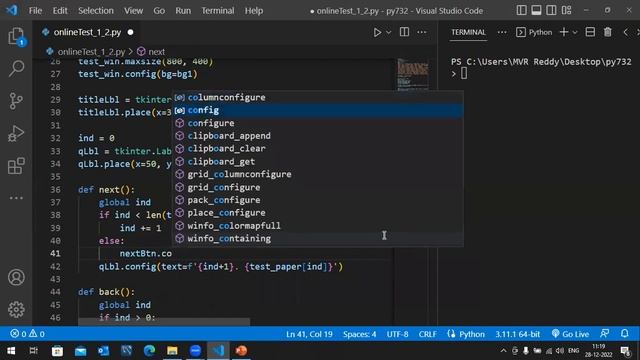Open the Windows Start menu
The width and height of the screenshot is (640, 360).
point(11,351)
